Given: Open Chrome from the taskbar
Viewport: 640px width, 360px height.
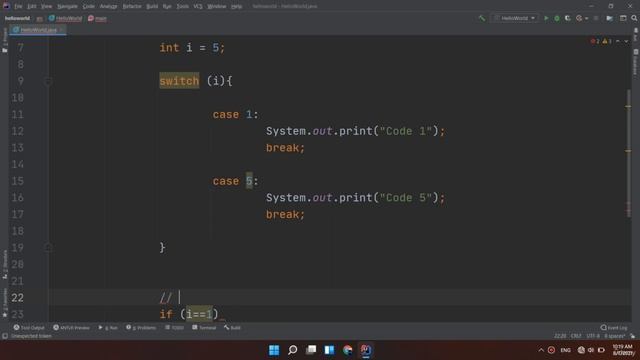Looking at the screenshot, I should (x=347, y=350).
